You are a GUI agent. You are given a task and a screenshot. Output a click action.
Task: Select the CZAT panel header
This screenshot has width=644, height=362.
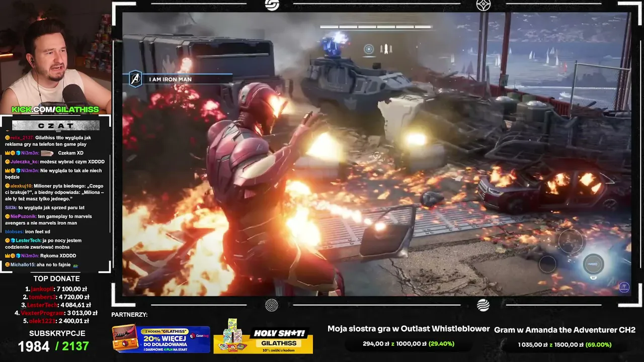(x=55, y=125)
